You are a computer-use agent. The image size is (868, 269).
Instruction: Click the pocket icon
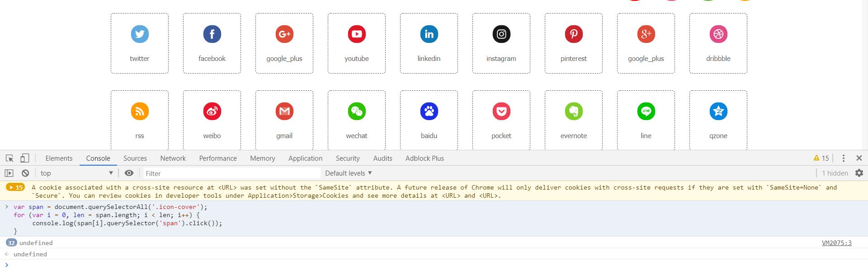(x=501, y=111)
